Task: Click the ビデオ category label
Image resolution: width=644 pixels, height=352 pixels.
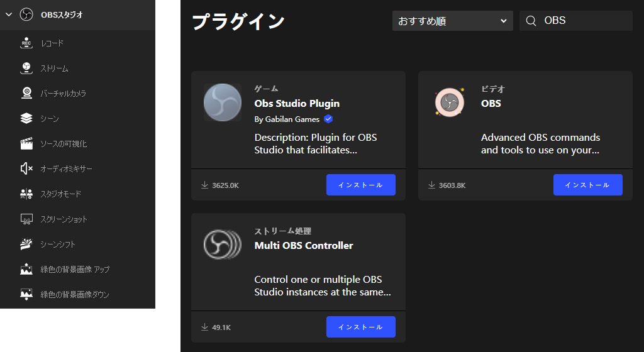Action: 493,89
